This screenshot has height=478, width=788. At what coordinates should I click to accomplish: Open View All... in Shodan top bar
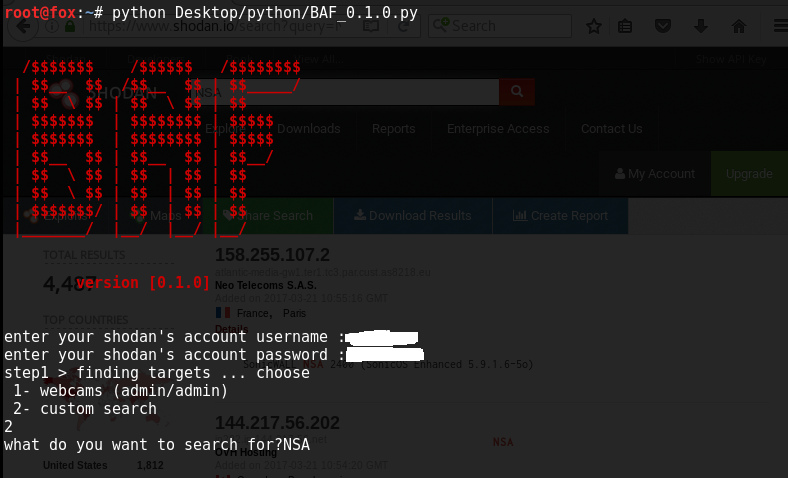tap(318, 59)
